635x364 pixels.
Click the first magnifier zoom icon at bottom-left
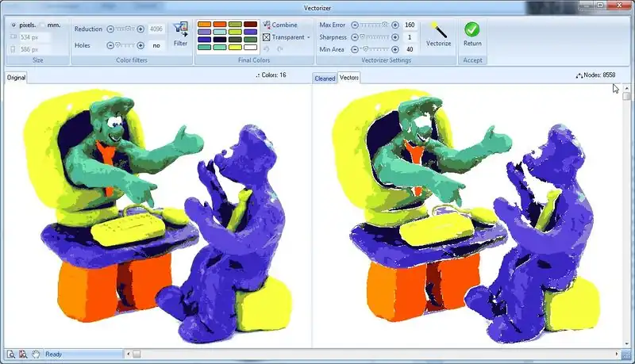tap(10, 354)
